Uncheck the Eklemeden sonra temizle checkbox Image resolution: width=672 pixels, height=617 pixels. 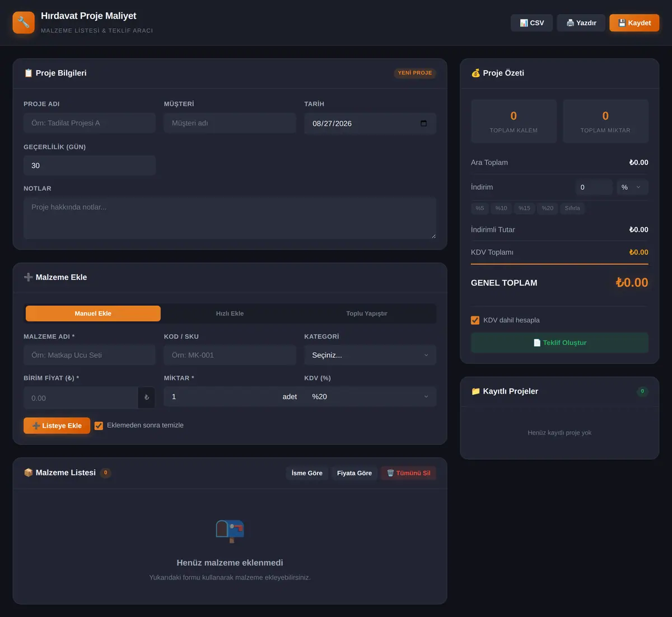99,426
